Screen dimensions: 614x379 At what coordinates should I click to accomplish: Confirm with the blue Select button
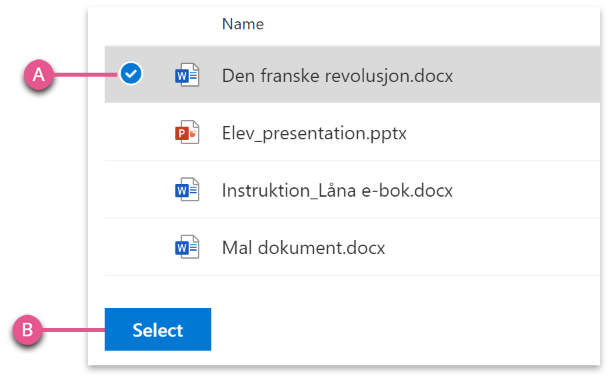(x=158, y=329)
